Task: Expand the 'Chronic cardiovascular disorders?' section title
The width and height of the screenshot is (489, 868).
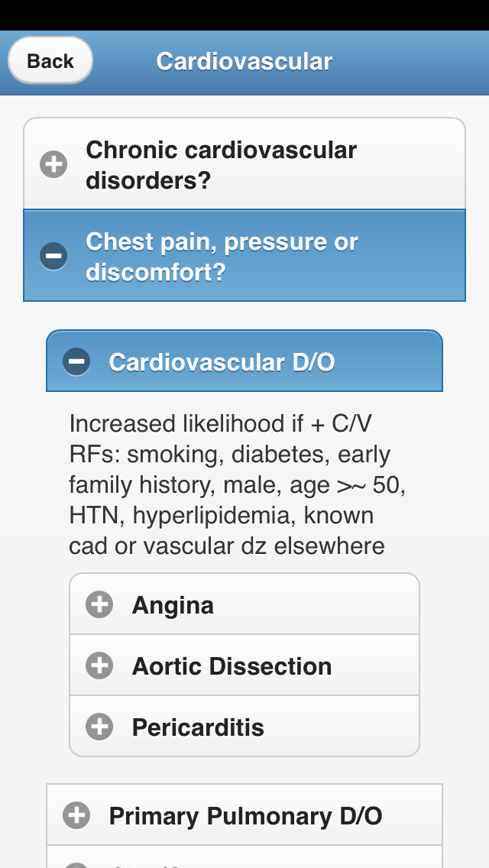Action: [x=222, y=165]
